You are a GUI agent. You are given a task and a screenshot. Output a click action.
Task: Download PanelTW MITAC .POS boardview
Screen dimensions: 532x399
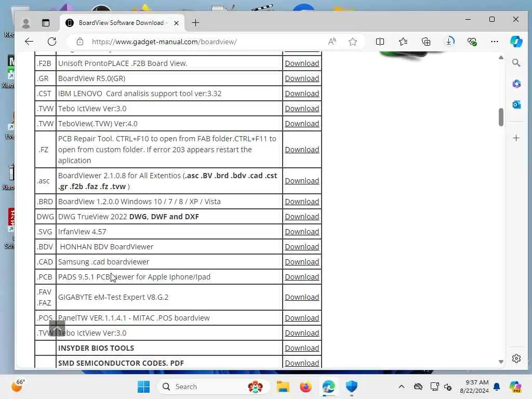coord(302,318)
